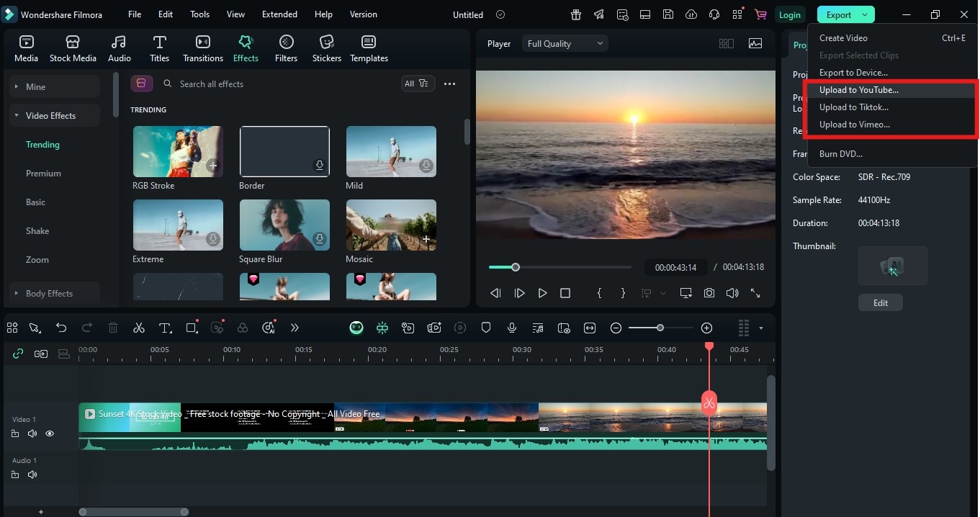Open the Full Quality player dropdown
This screenshot has width=980, height=517.
565,43
